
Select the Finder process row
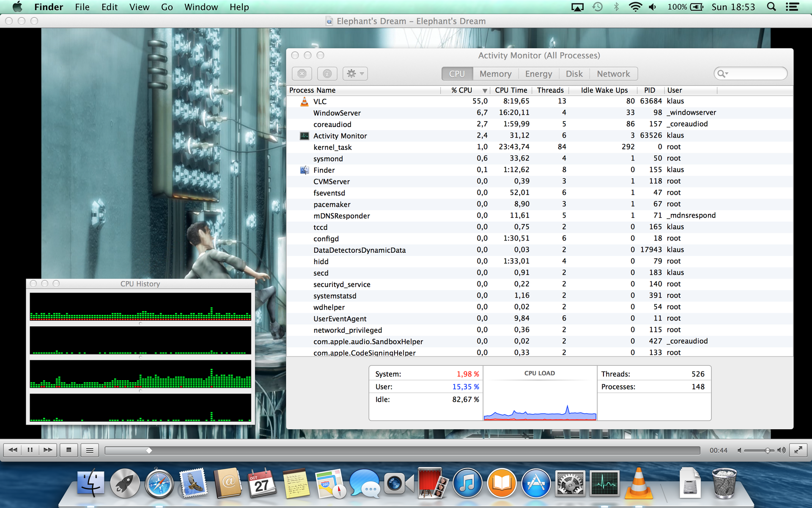540,170
